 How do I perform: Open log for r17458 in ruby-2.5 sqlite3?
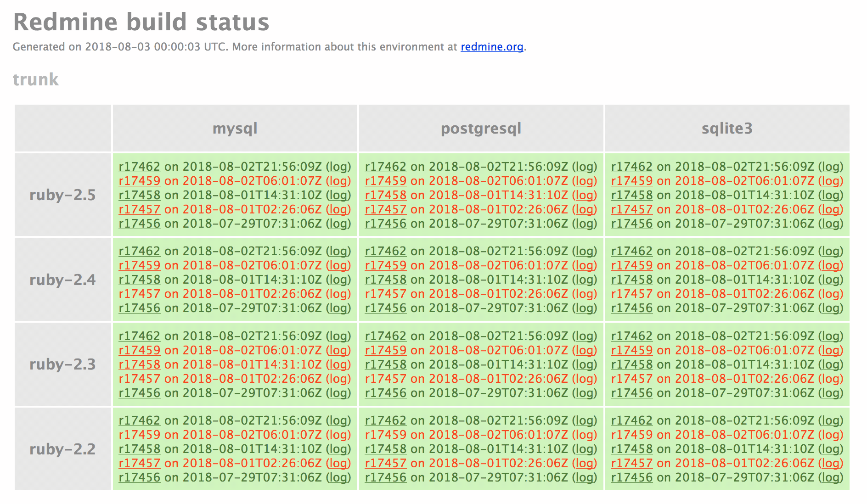click(x=831, y=195)
